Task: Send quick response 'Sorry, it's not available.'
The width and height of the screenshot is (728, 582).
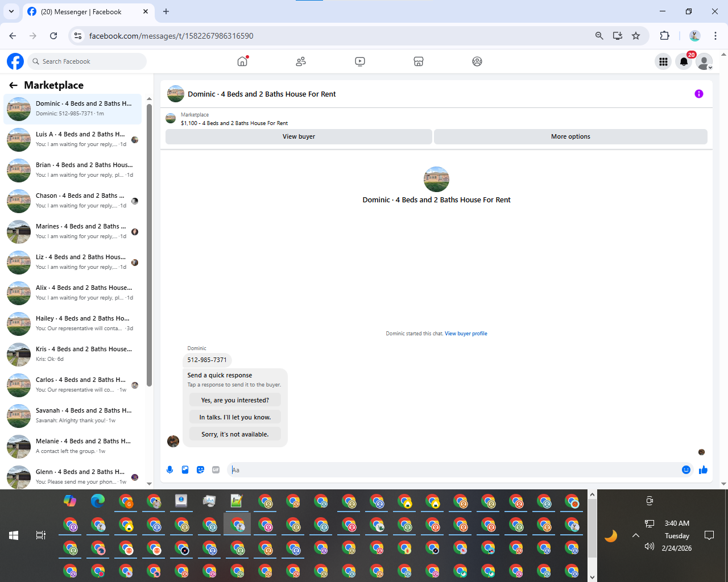Action: [x=235, y=434]
